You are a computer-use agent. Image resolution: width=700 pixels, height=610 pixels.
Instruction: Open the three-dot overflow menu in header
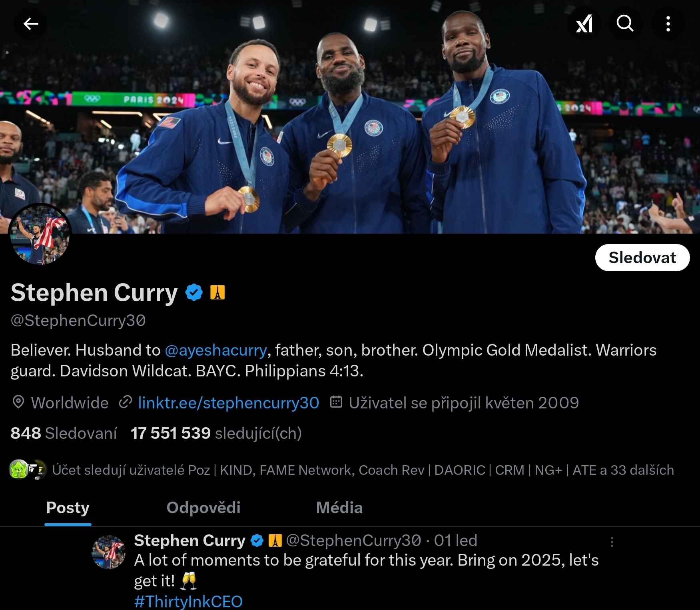click(668, 24)
